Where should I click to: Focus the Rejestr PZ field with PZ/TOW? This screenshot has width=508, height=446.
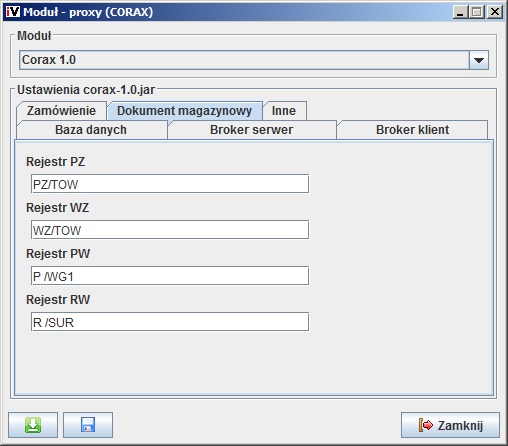tap(170, 184)
